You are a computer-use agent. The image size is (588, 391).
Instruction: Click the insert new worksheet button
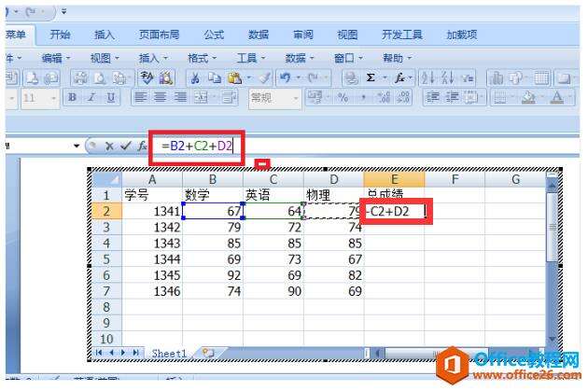(x=208, y=353)
